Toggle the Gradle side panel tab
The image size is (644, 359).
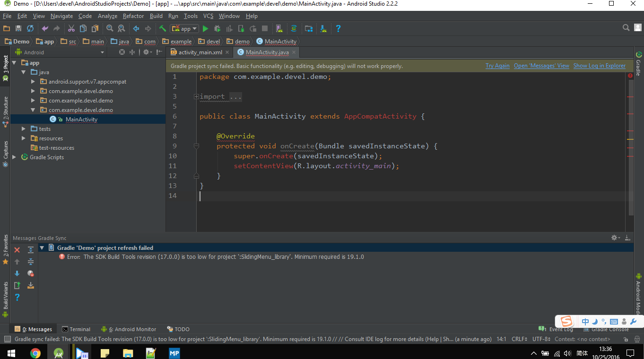[638, 64]
